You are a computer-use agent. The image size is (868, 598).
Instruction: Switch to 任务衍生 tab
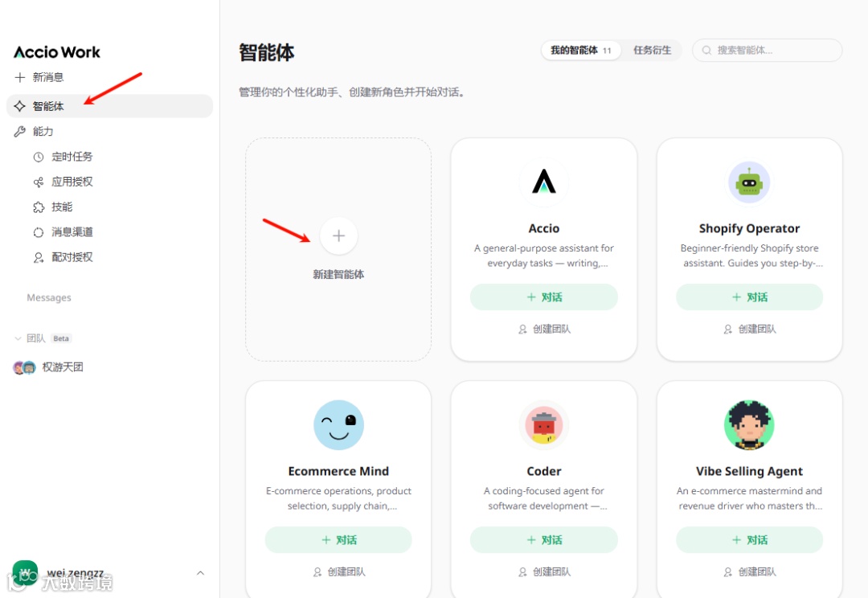652,51
